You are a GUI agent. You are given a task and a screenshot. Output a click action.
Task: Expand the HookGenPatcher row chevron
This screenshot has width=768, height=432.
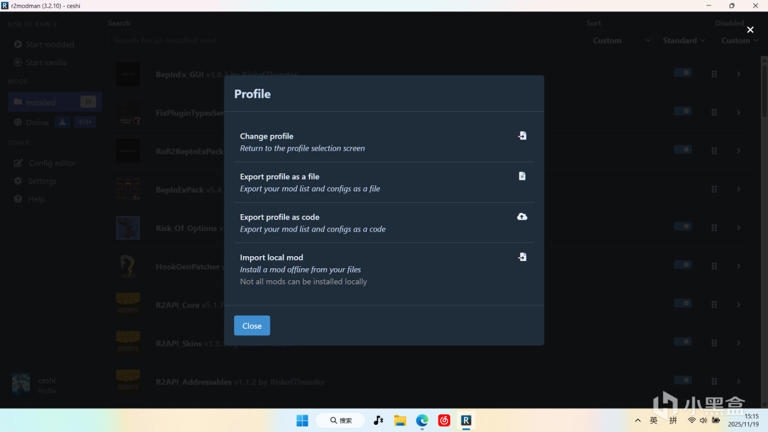[739, 266]
